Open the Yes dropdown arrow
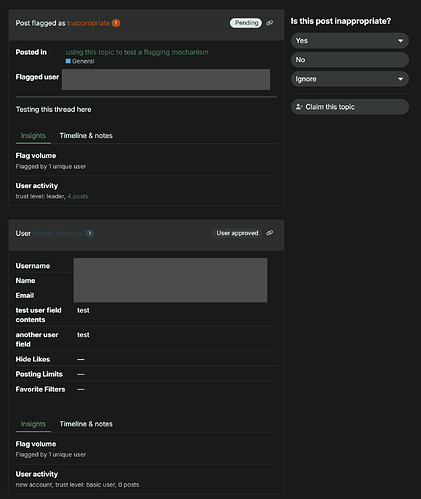 coord(400,41)
